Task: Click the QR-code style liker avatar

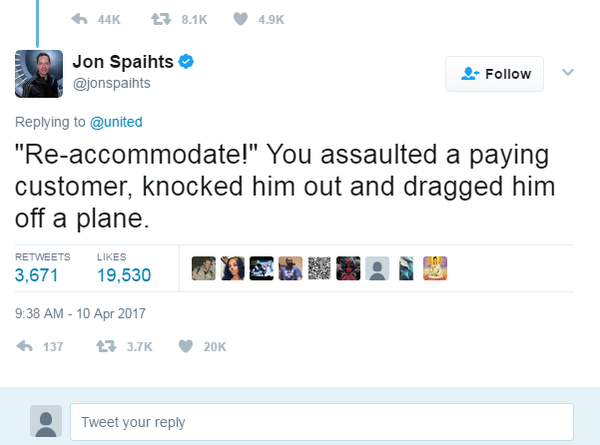Action: point(319,267)
